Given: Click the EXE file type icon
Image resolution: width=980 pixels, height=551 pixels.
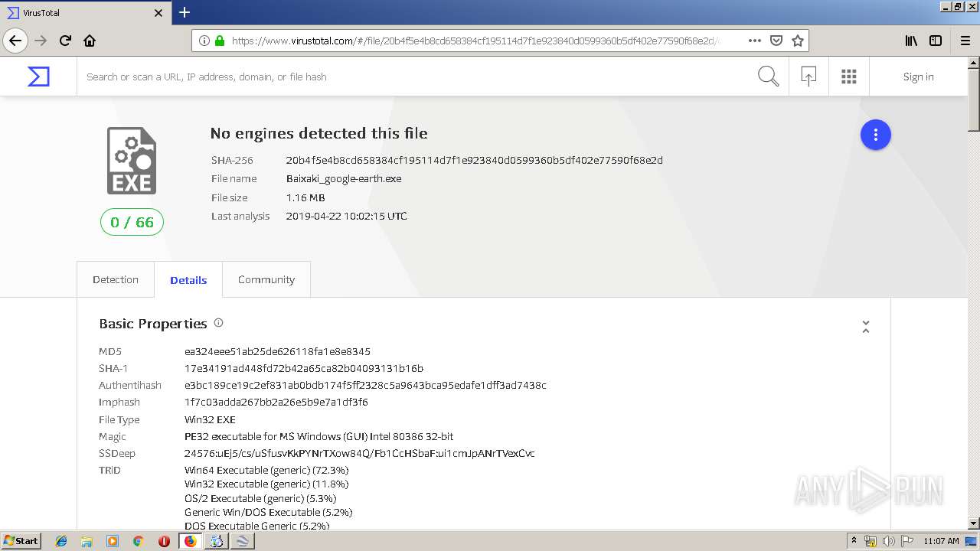Looking at the screenshot, I should pyautogui.click(x=132, y=161).
